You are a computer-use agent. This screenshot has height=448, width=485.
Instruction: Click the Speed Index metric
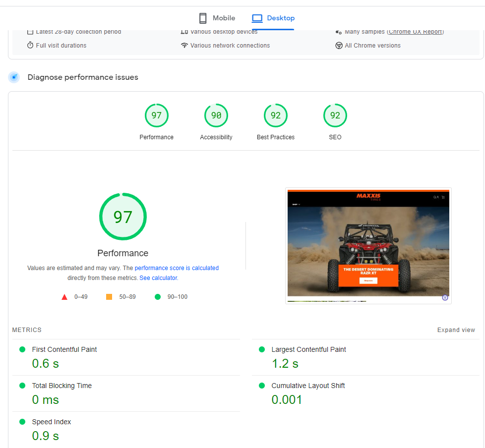pos(52,422)
